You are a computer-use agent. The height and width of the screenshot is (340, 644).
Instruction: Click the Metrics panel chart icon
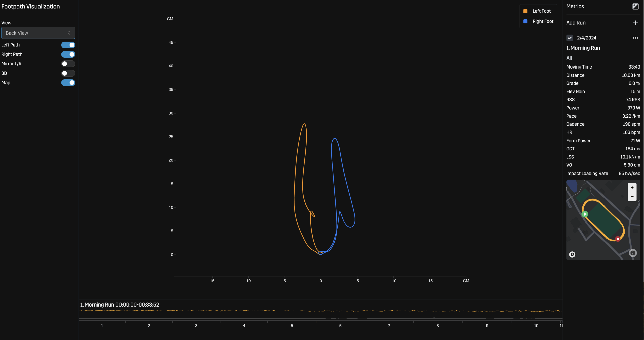[635, 6]
